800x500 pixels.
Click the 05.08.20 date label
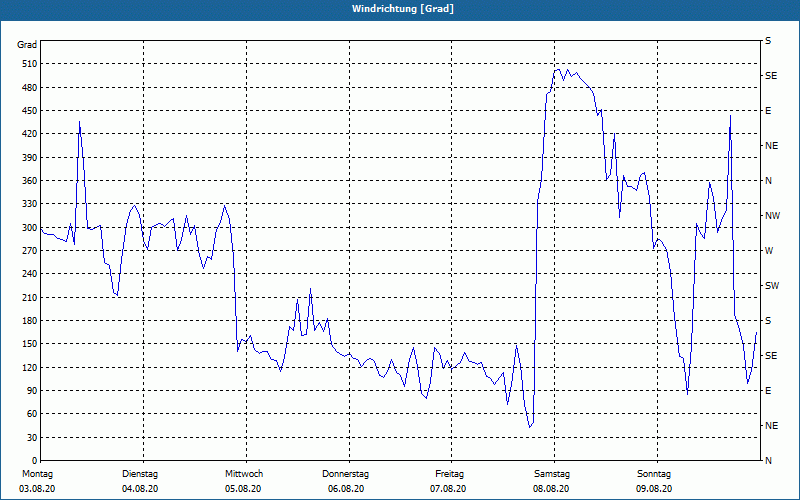(243, 489)
